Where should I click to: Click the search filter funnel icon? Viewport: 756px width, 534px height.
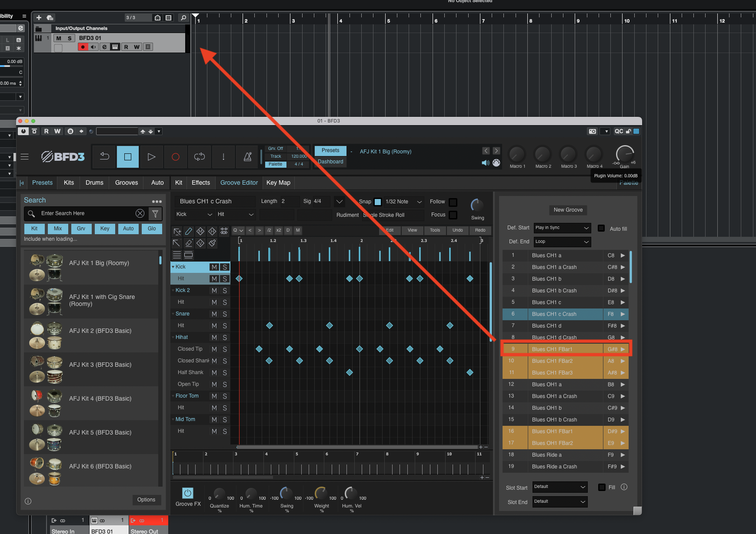point(155,213)
